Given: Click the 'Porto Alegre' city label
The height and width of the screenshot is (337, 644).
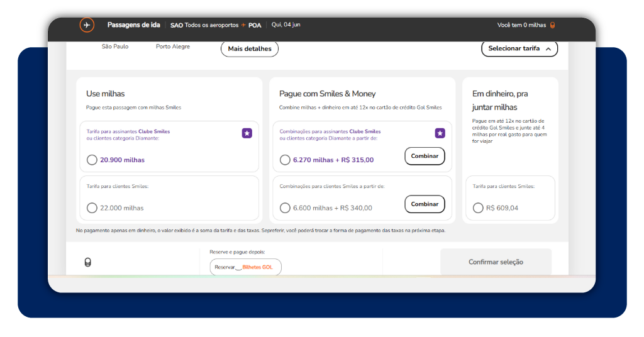Looking at the screenshot, I should (173, 47).
